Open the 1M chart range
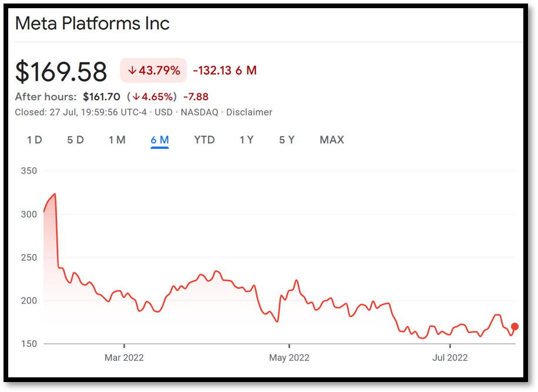Viewport: 538px width, 392px height. tap(117, 140)
